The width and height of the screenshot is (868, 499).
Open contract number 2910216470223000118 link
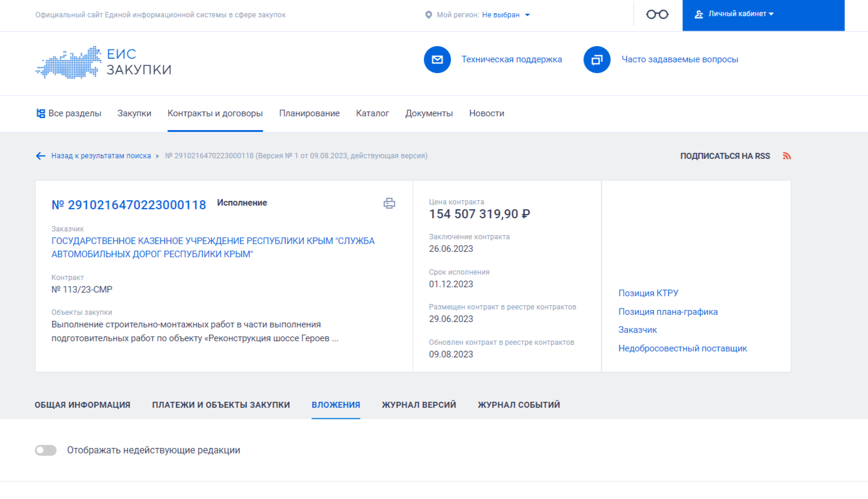click(x=129, y=205)
